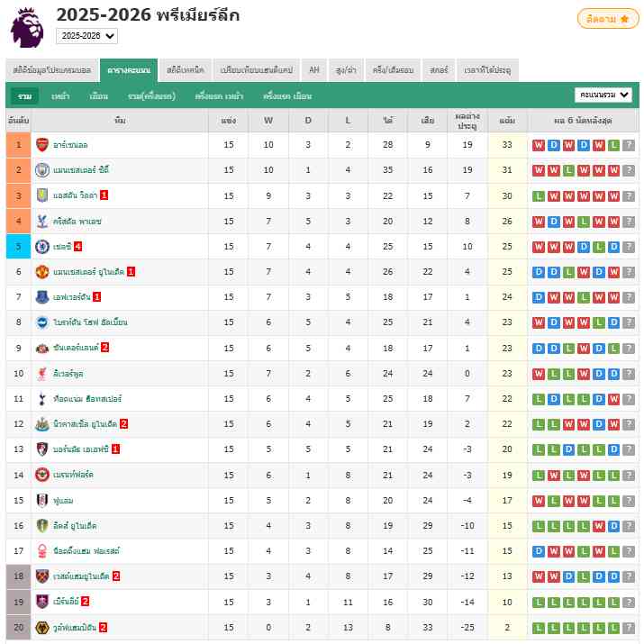Screen dimensions: 644x644
Task: Select the เยือน (away) sub-tab
Action: point(99,95)
